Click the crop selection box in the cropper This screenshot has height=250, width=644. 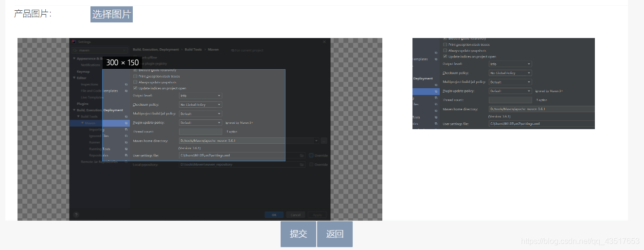click(194, 115)
